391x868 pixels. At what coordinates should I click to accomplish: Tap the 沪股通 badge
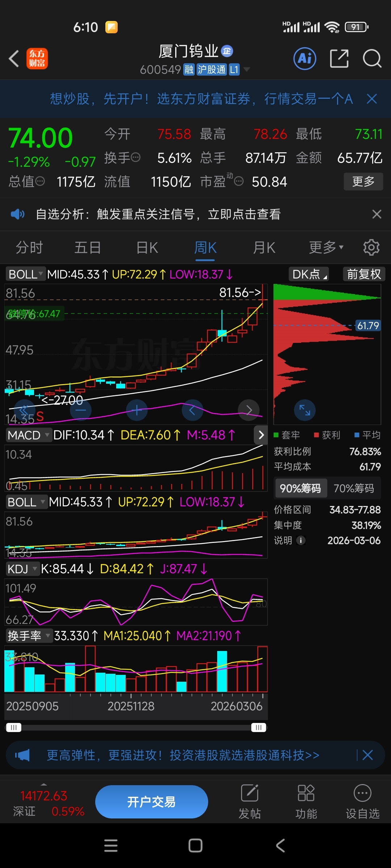tap(212, 69)
